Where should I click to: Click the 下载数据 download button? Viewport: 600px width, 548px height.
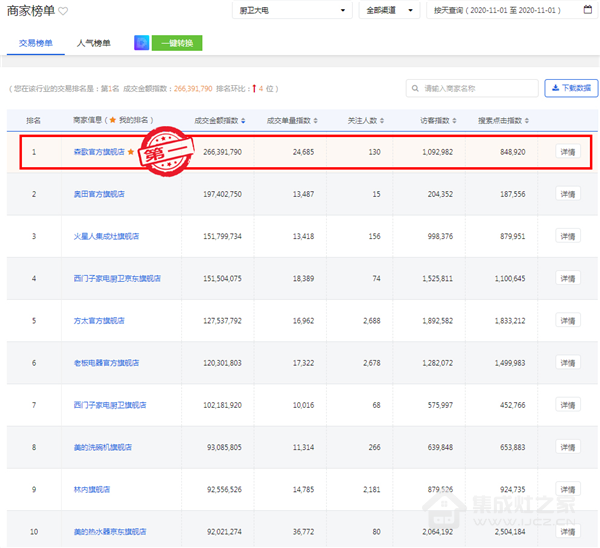pos(571,88)
